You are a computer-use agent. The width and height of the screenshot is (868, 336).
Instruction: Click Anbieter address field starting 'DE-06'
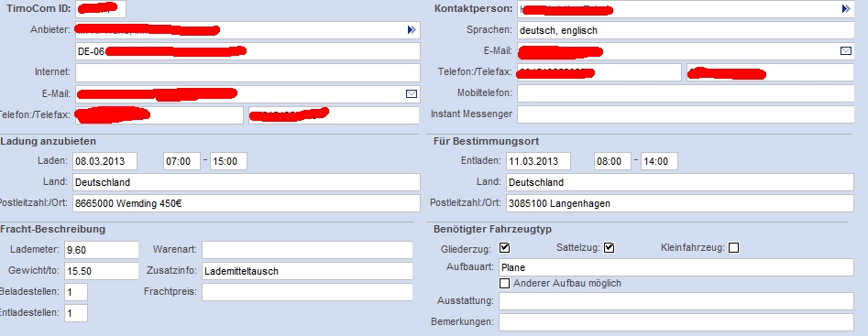tap(247, 51)
